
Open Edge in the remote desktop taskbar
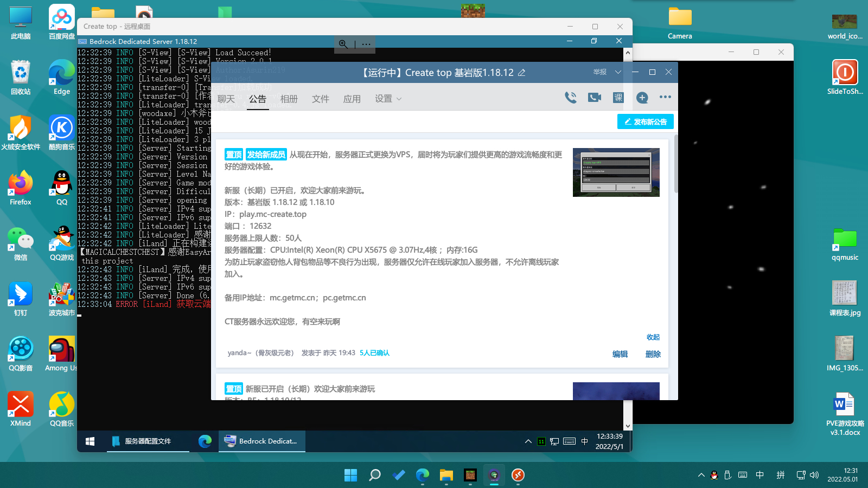pyautogui.click(x=205, y=441)
